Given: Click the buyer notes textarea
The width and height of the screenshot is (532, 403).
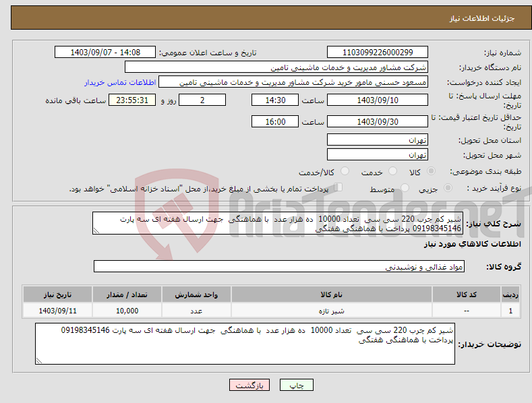Looking at the screenshot, I should point(245,344).
